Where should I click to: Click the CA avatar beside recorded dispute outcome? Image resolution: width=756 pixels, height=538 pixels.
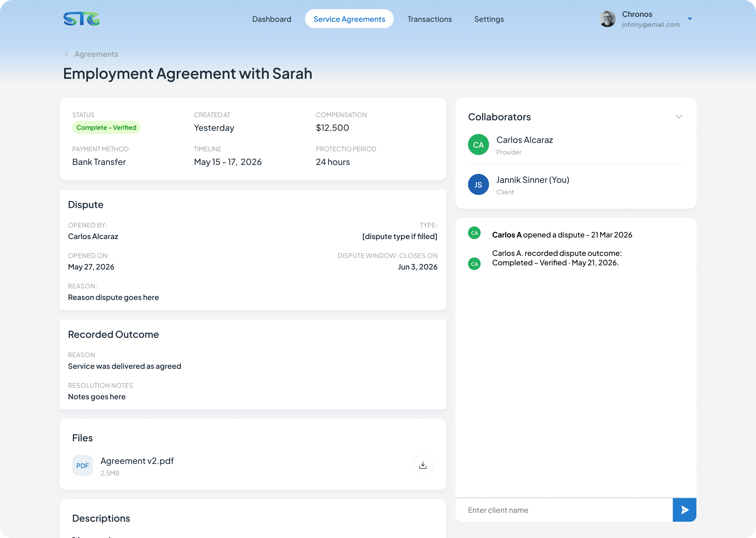(474, 264)
